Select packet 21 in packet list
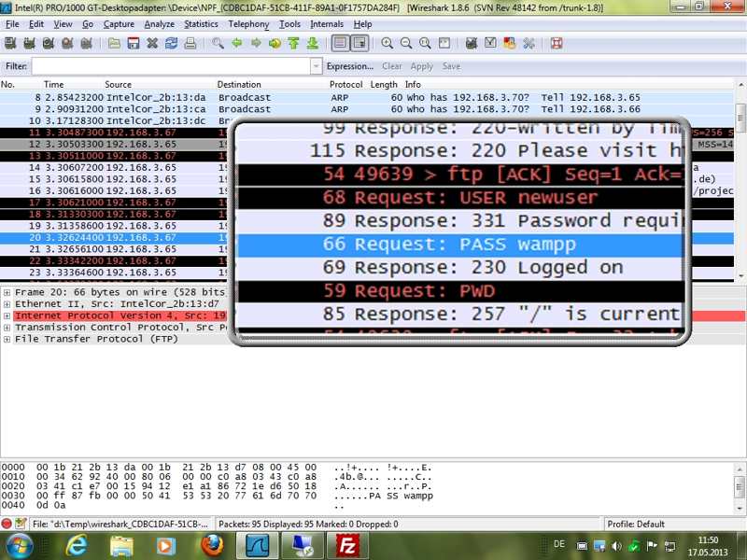Image resolution: width=747 pixels, height=560 pixels. 114,249
